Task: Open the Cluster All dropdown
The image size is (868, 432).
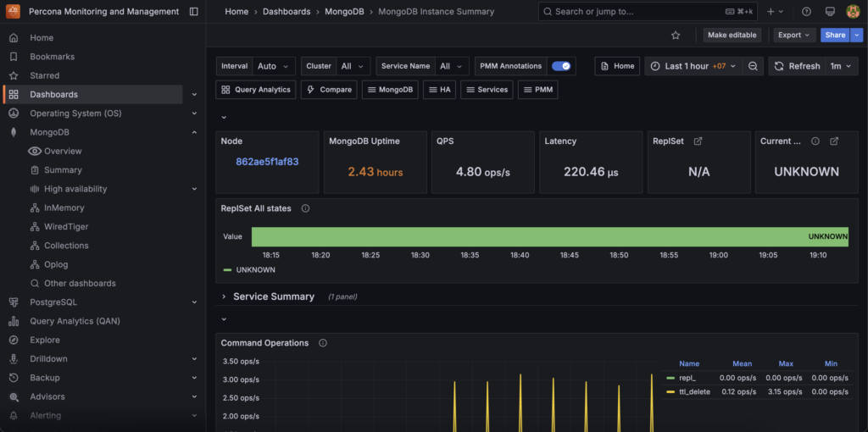Action: tap(353, 66)
